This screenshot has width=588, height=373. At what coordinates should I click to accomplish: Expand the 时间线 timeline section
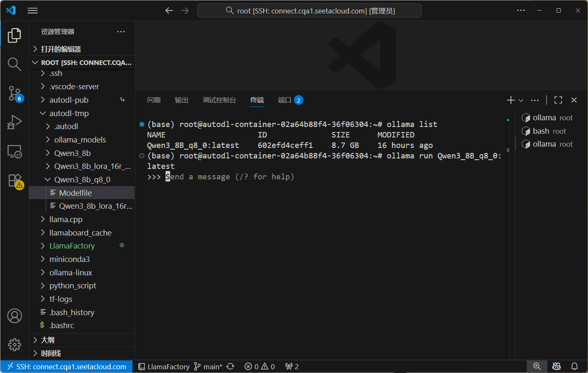pyautogui.click(x=82, y=353)
